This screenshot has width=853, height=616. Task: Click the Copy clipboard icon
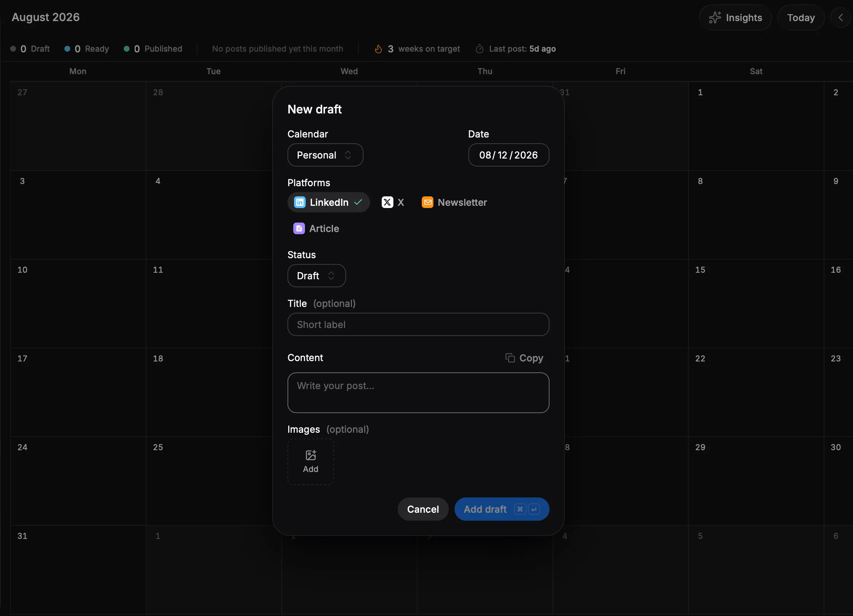(510, 358)
